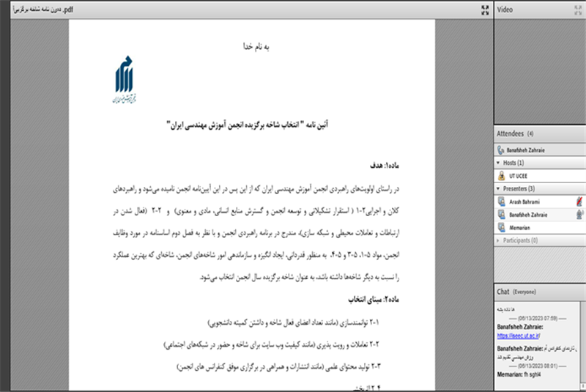The image size is (586, 392).
Task: Select Banafsheh Zahraie in Presenters list
Action: pos(540,215)
